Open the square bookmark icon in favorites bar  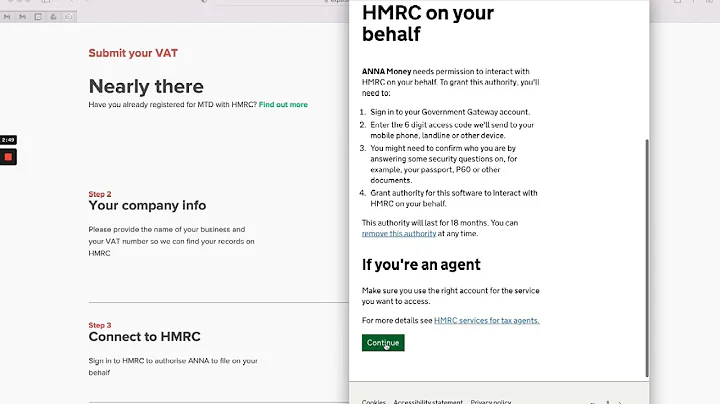pyautogui.click(x=38, y=17)
